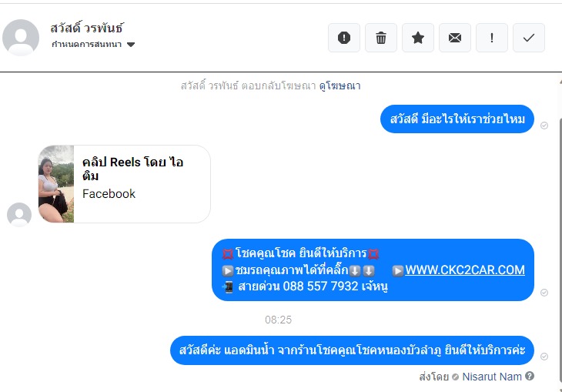The height and width of the screenshot is (392, 562).
Task: Open Reels clip thumbnail image
Action: 56,184
